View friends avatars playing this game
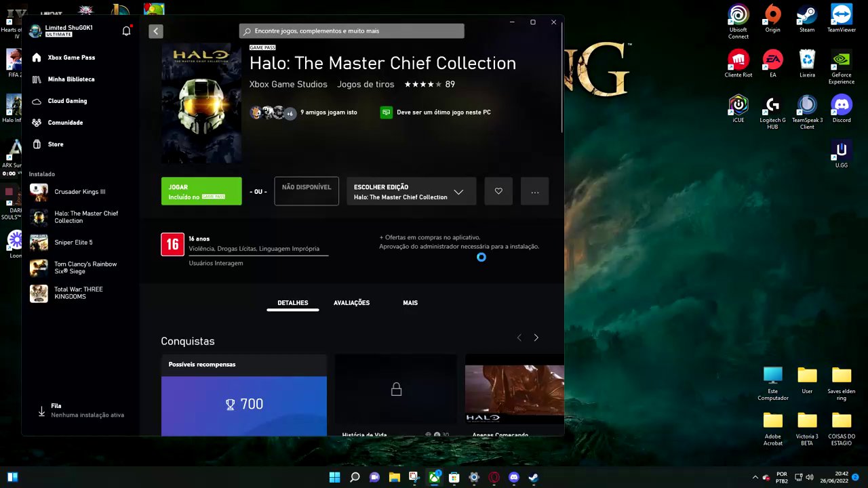 click(273, 113)
